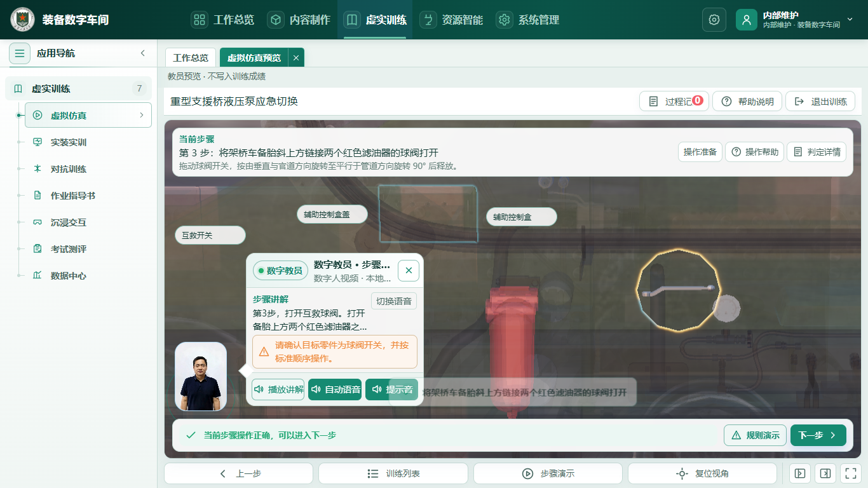The height and width of the screenshot is (488, 868).
Task: Click 切换语音 to switch voice
Action: coord(394,301)
